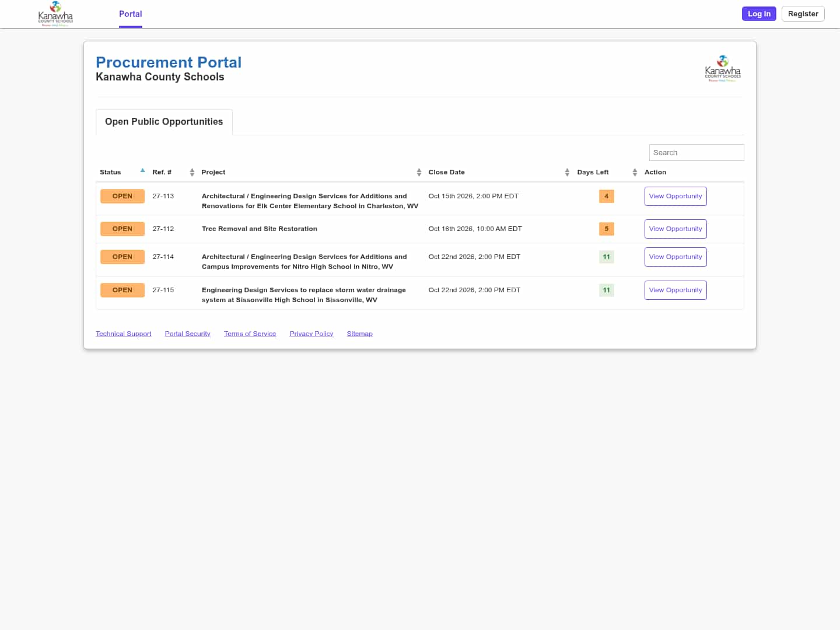Sort by Close Date column arrows

567,172
